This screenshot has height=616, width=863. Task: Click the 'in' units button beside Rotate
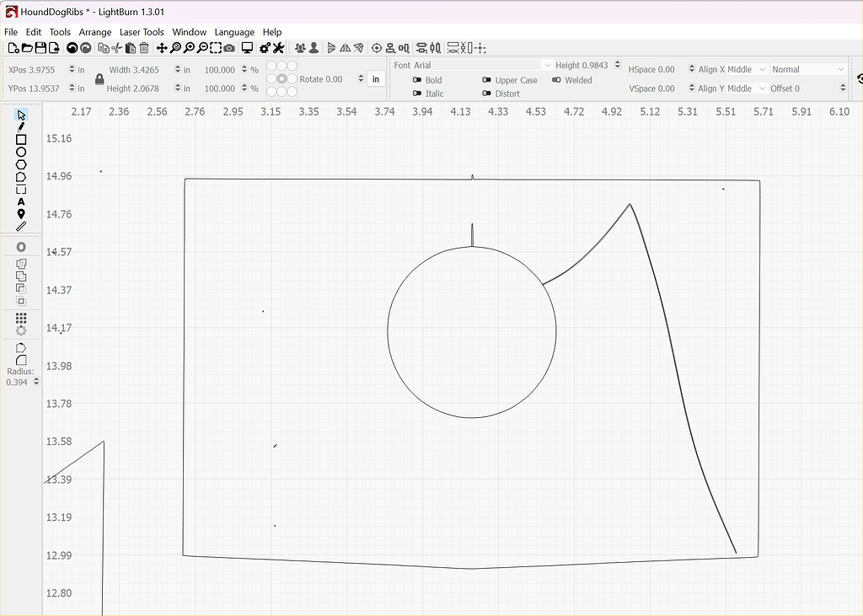click(x=376, y=79)
